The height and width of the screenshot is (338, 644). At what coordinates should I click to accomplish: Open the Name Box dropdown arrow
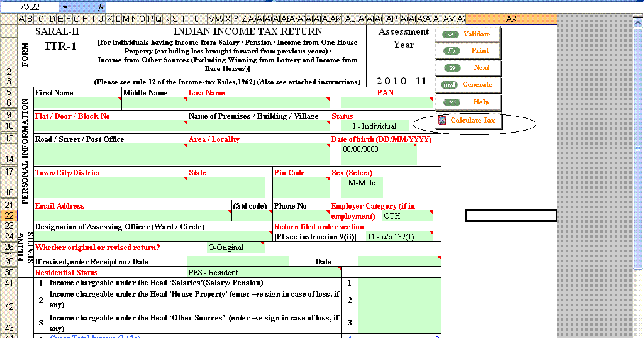pos(65,8)
